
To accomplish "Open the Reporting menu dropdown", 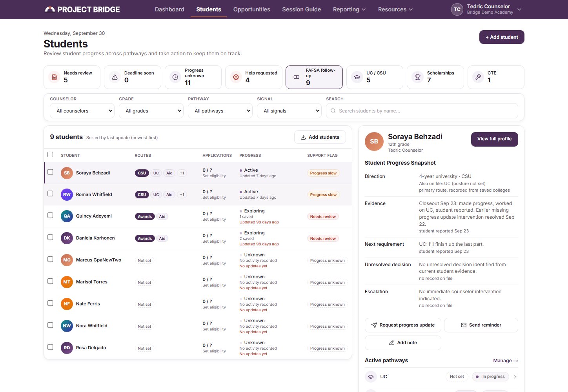I will 349,9.
